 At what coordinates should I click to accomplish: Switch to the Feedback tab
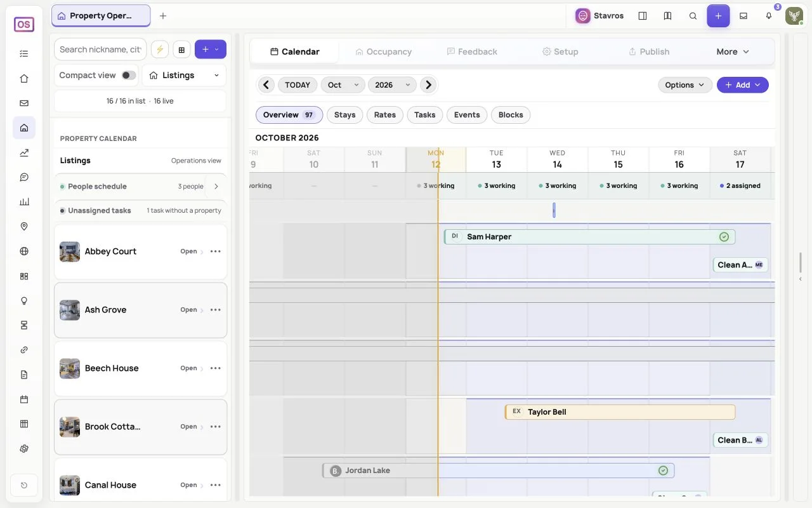coord(472,51)
